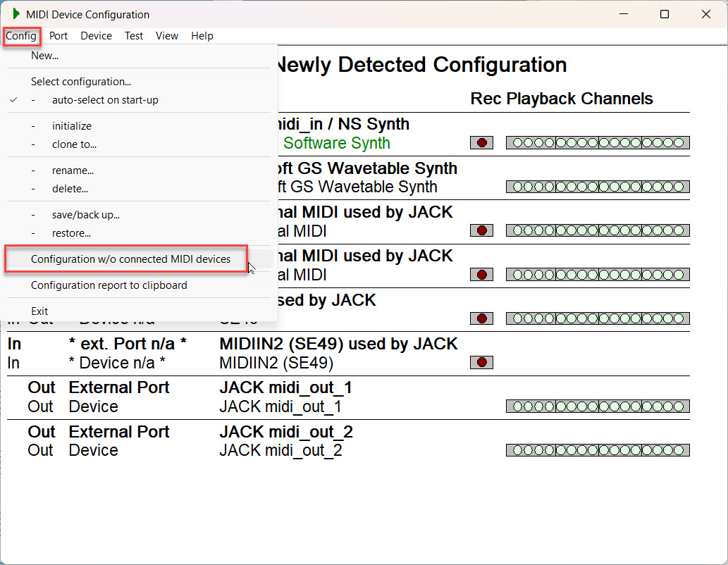The width and height of the screenshot is (728, 565).
Task: Click Exit in the Config menu
Action: click(39, 311)
